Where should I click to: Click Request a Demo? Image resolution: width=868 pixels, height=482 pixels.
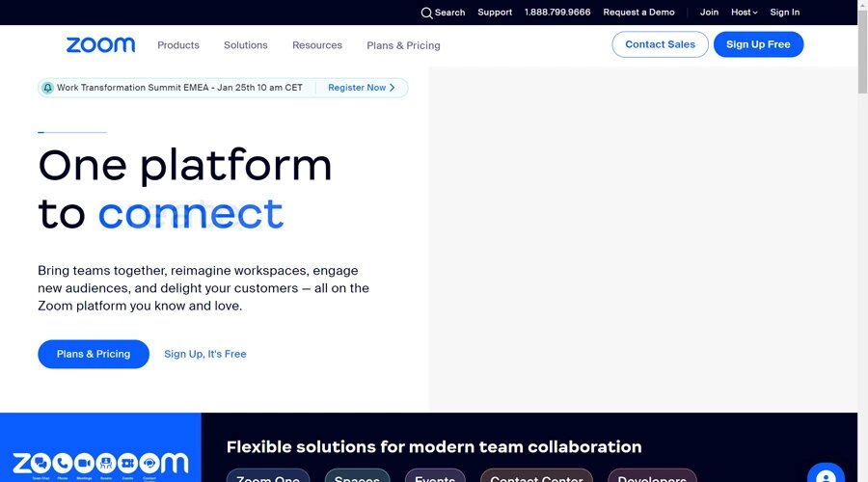pos(638,13)
